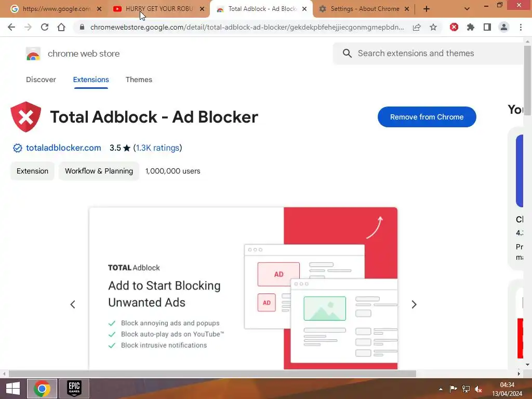Select the Total Adblock - Ad Blocker tab
The width and height of the screenshot is (532, 399).
click(261, 9)
